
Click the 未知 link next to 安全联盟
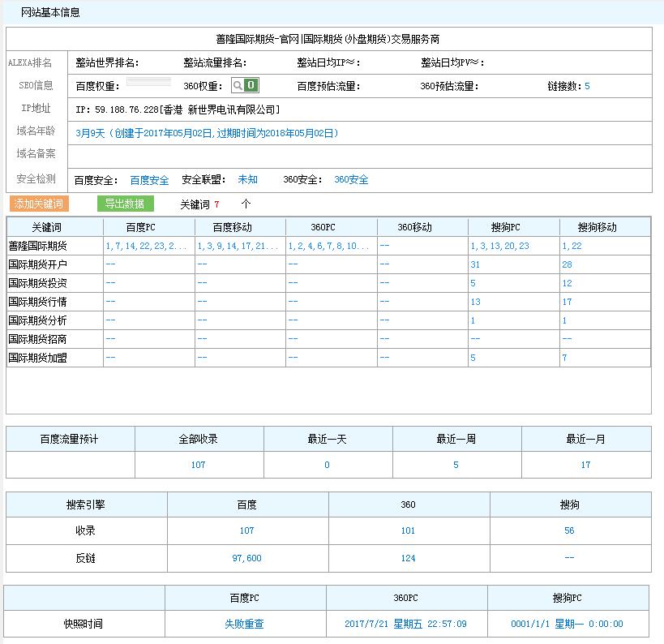click(x=245, y=179)
